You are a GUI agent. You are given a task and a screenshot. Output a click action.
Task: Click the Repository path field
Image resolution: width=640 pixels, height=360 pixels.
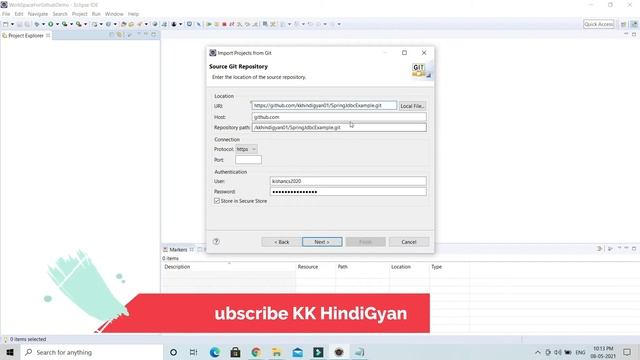(x=339, y=127)
